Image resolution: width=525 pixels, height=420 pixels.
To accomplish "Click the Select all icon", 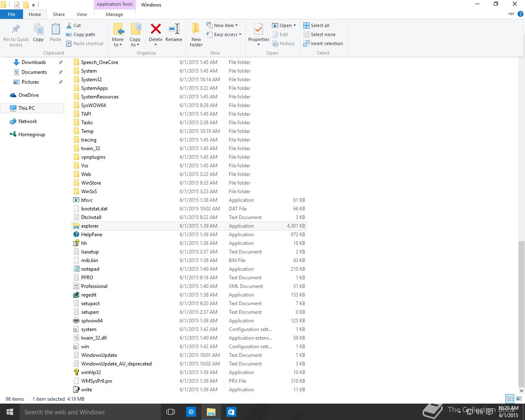I will (x=306, y=25).
